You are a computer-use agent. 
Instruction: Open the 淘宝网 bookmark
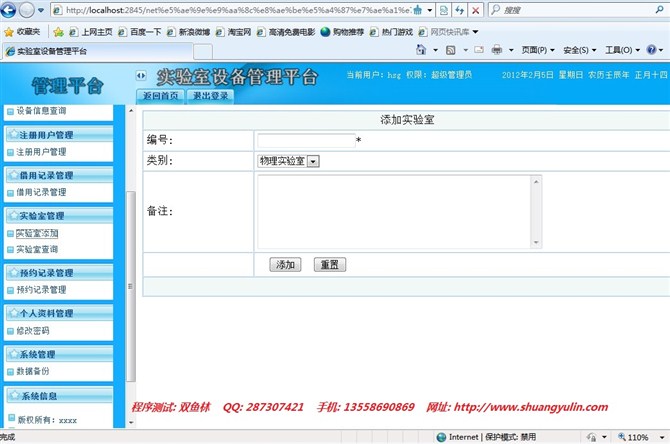pos(233,32)
